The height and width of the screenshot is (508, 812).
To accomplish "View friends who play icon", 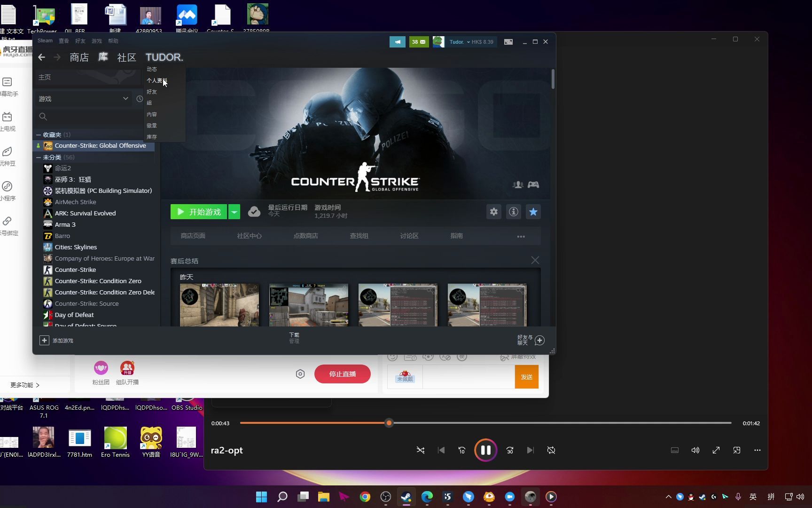I will click(x=518, y=185).
